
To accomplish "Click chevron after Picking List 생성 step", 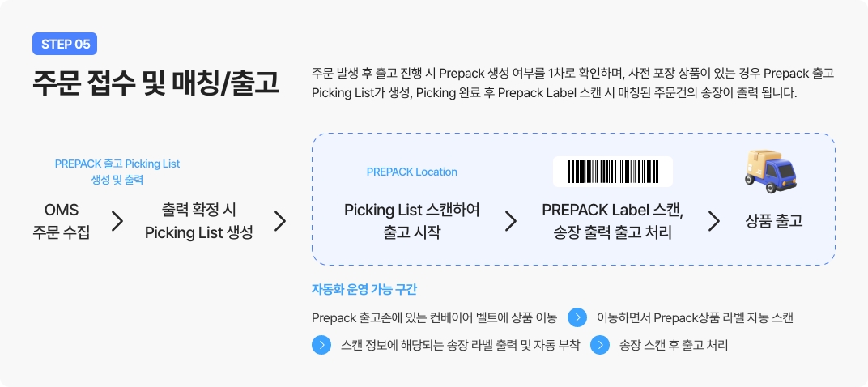I will coord(280,221).
